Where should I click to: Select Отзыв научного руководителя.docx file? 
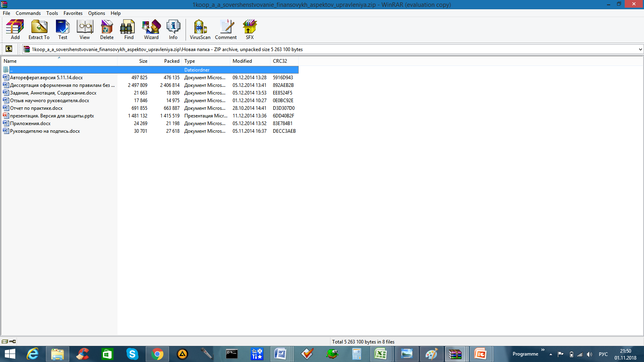tap(150, 101)
